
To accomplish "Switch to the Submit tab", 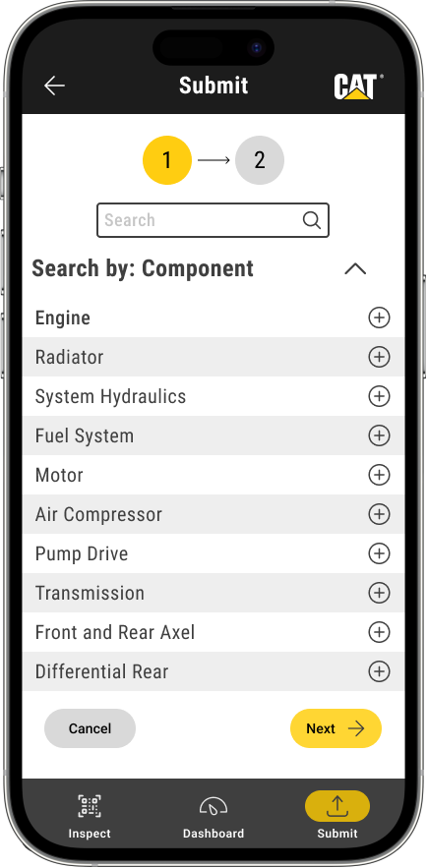I will (337, 816).
